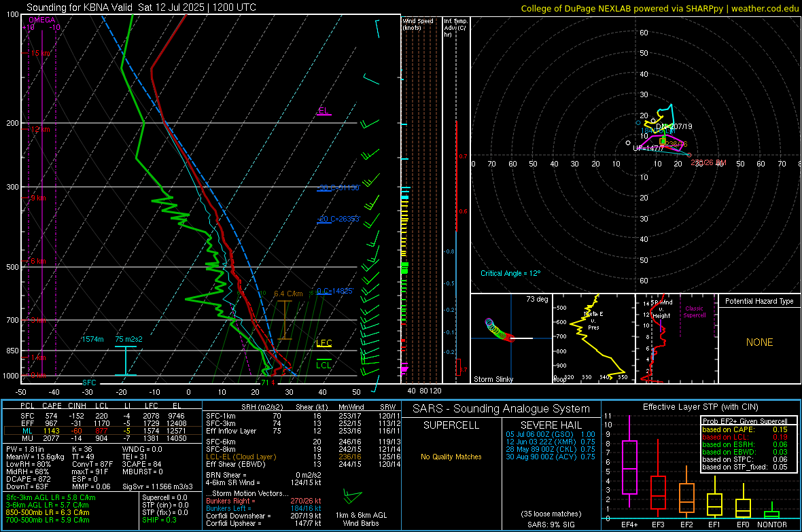Click 'SARS - Sounding Analogue System' heading
The width and height of the screenshot is (802, 532).
(x=502, y=409)
